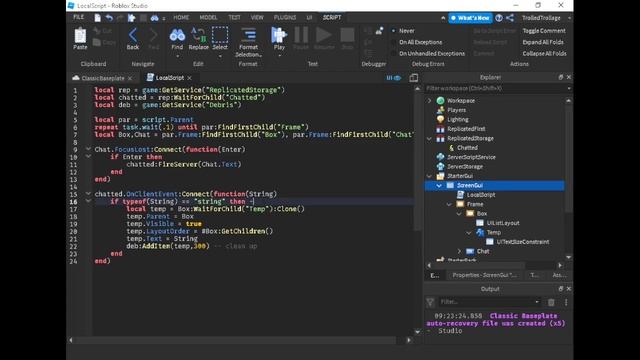Click Toggle Comment action
Viewport: 640px width, 360px height.
[544, 31]
